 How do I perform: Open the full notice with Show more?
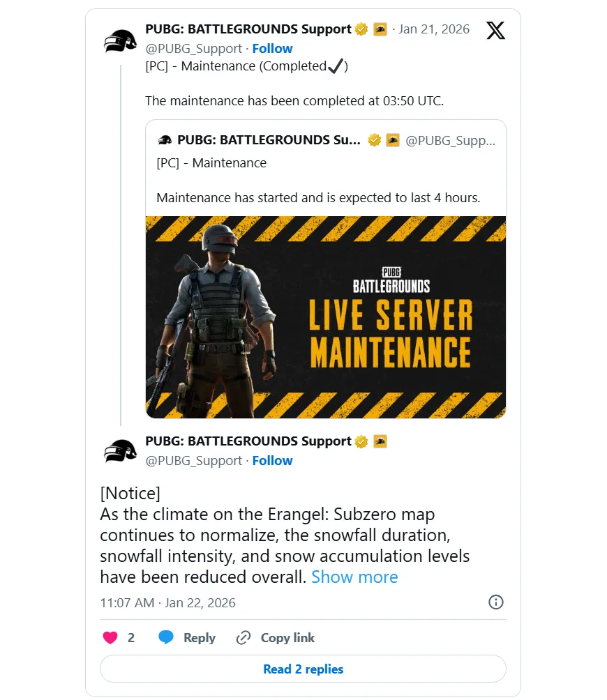[x=354, y=577]
